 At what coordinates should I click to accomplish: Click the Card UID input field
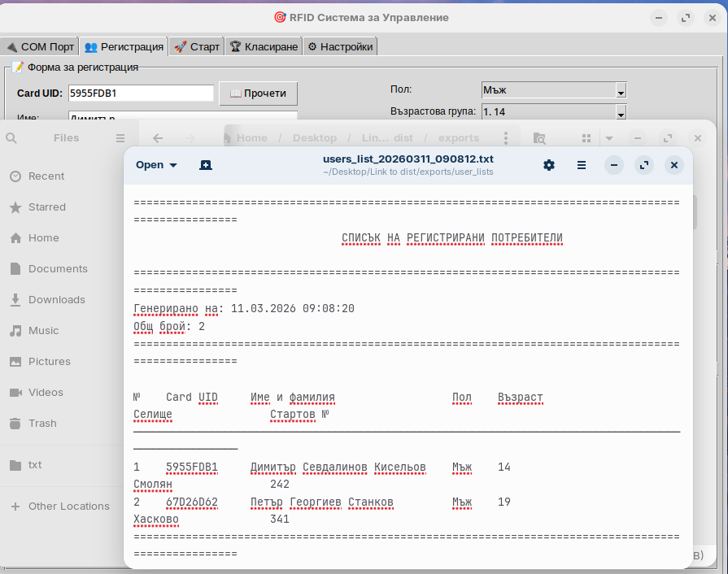pyautogui.click(x=140, y=93)
